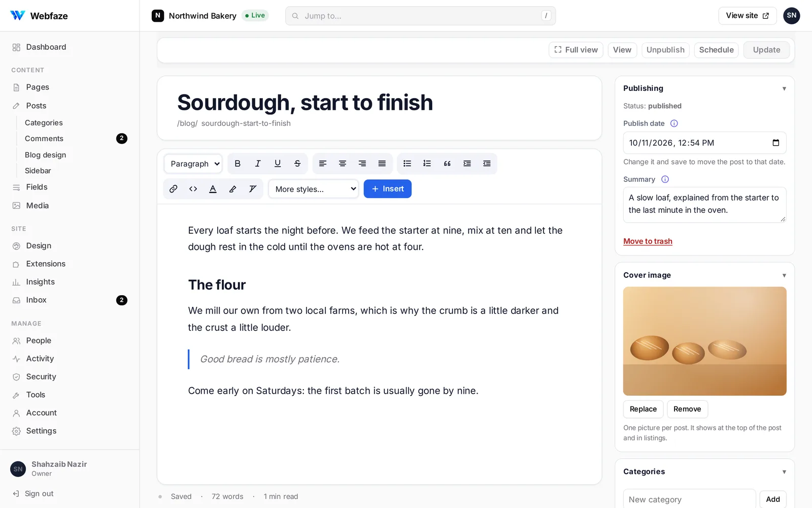
Task: Open the SN user avatar menu
Action: (x=791, y=16)
